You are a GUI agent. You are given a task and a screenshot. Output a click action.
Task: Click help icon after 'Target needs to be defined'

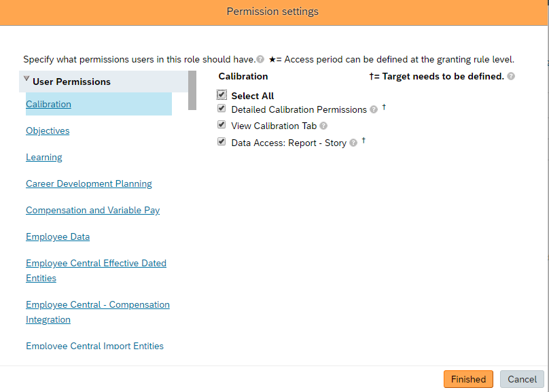[511, 77]
